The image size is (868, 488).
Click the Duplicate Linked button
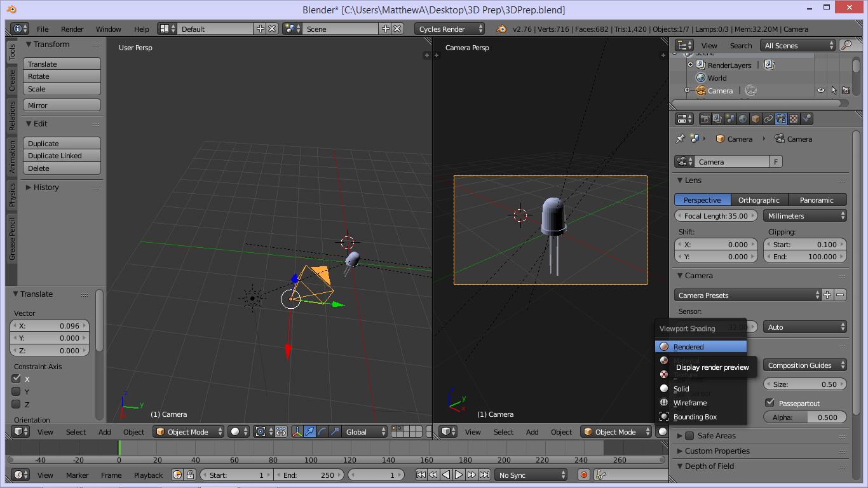point(62,156)
